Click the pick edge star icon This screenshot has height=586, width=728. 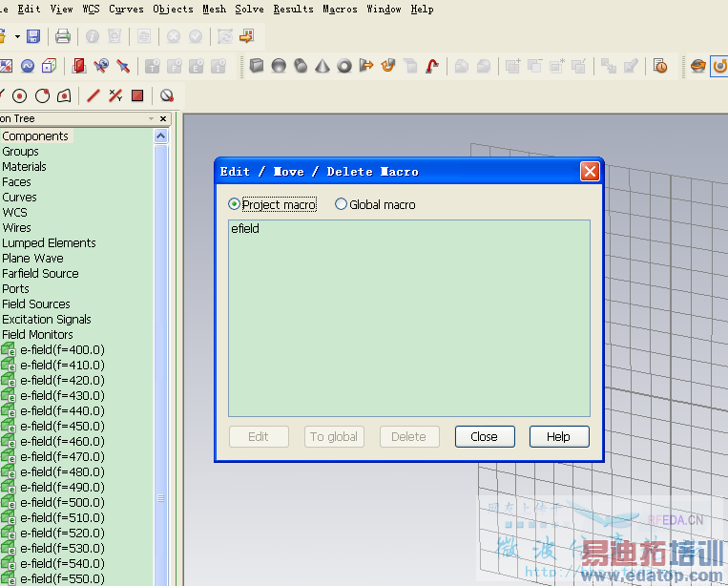[101, 66]
